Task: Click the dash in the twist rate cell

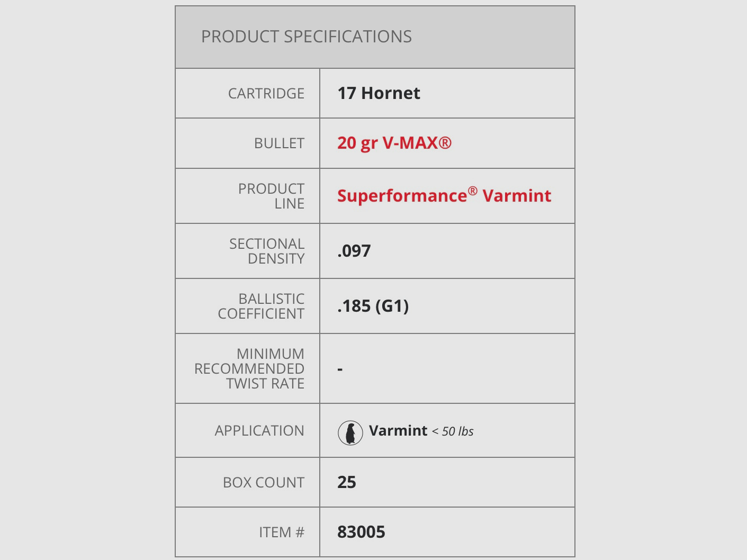Action: [x=340, y=369]
